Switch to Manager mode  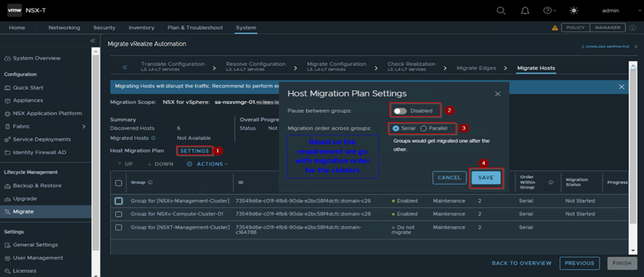pyautogui.click(x=608, y=28)
